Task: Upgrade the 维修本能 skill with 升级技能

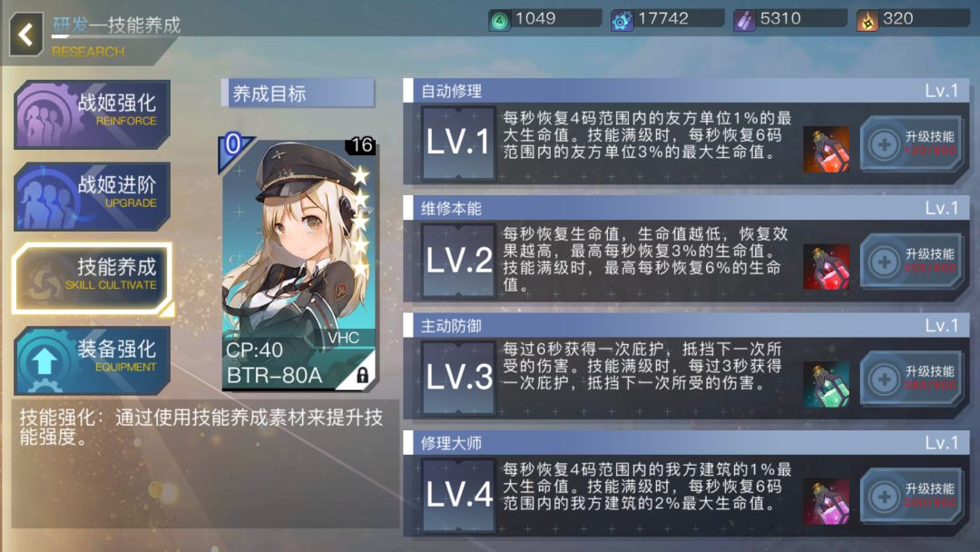Action: [911, 261]
